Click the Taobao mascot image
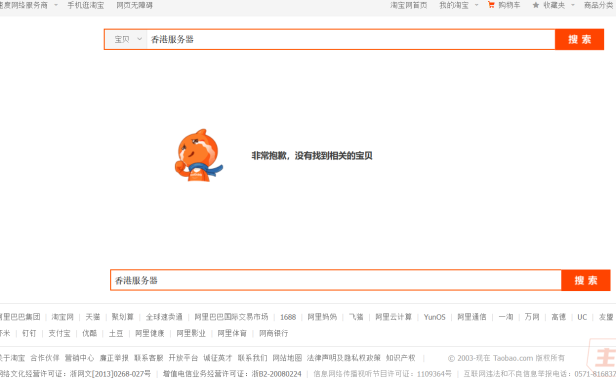616x380 pixels. click(199, 155)
